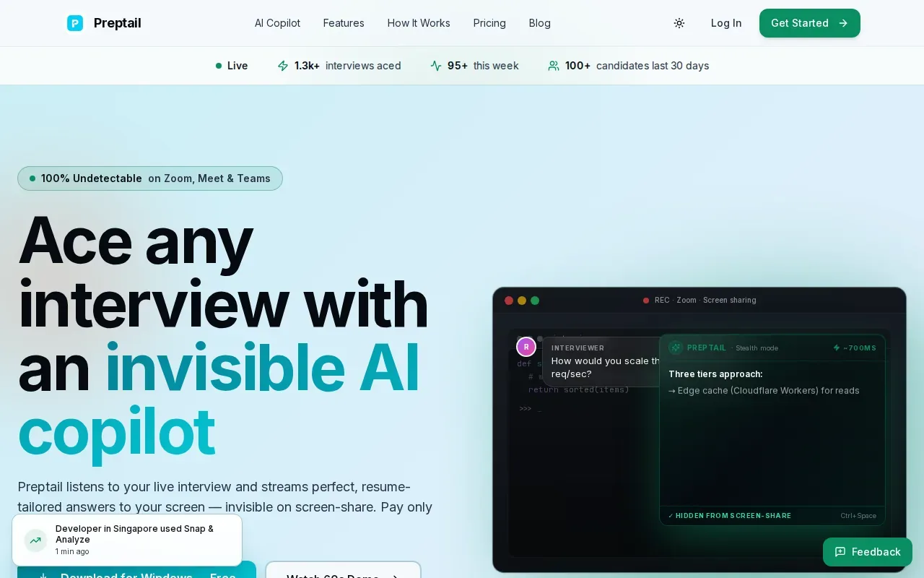Click the red window dot in demo

(x=509, y=301)
